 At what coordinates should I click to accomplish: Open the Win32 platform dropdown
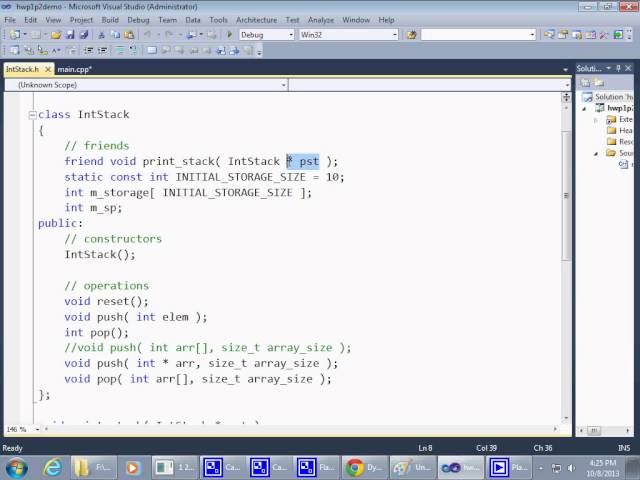pos(394,35)
